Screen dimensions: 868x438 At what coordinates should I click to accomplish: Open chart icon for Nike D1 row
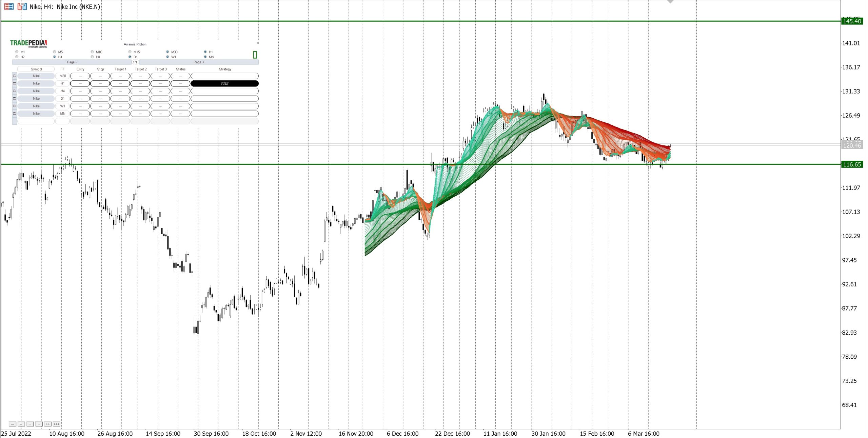pyautogui.click(x=15, y=99)
